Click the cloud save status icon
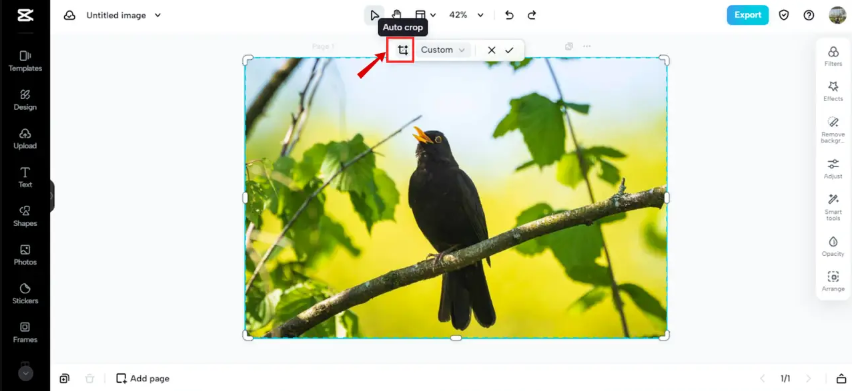 tap(70, 15)
